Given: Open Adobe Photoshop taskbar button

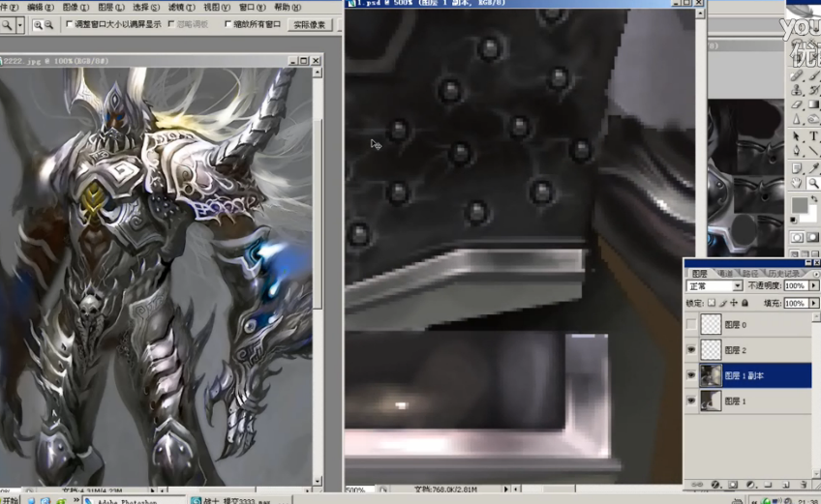Looking at the screenshot, I should point(134,501).
